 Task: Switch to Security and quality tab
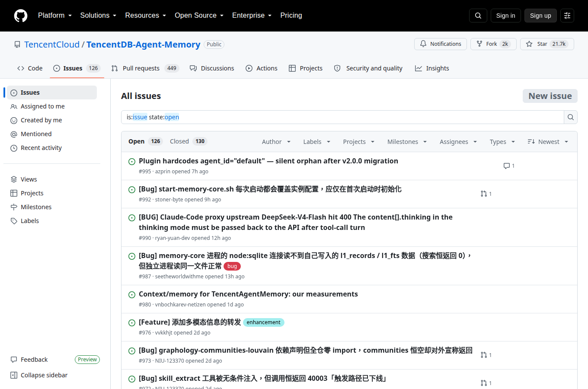click(368, 68)
